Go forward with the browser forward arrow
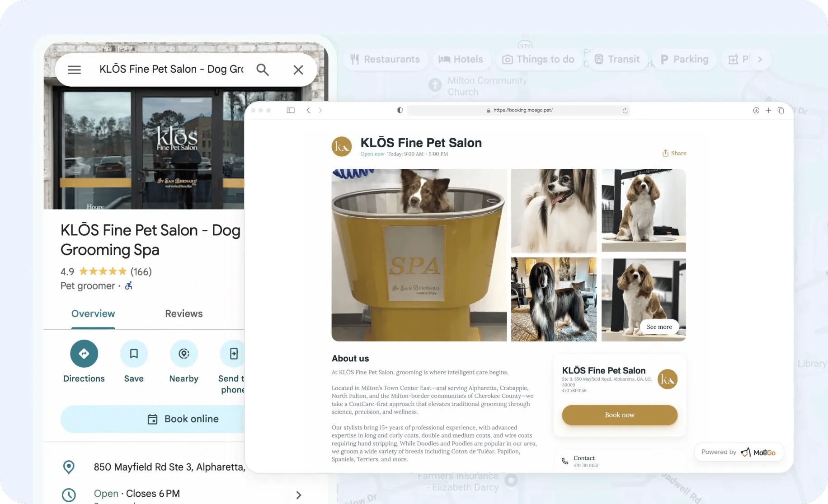This screenshot has width=828, height=504. click(320, 110)
